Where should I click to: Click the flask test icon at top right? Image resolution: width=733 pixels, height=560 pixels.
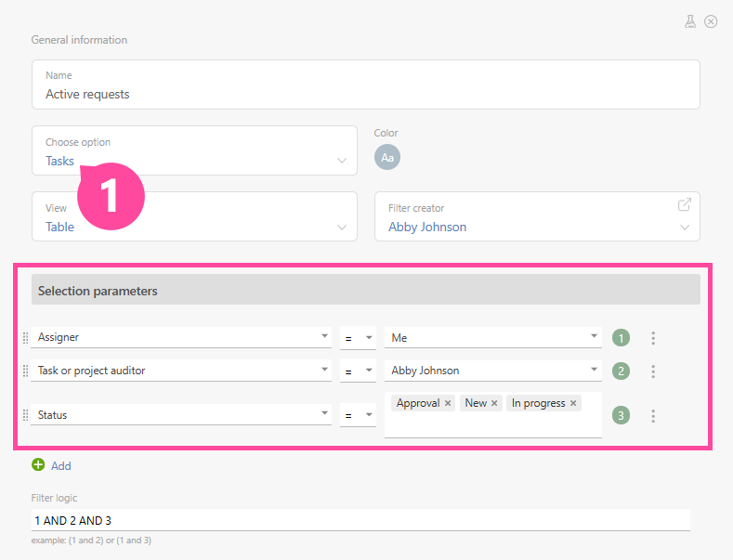click(690, 21)
